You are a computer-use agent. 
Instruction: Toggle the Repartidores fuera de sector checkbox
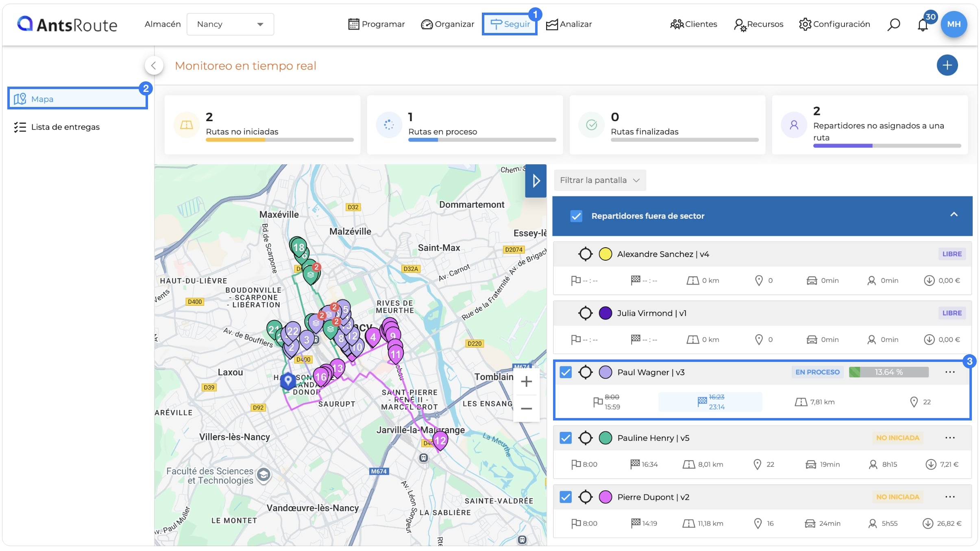(x=576, y=216)
